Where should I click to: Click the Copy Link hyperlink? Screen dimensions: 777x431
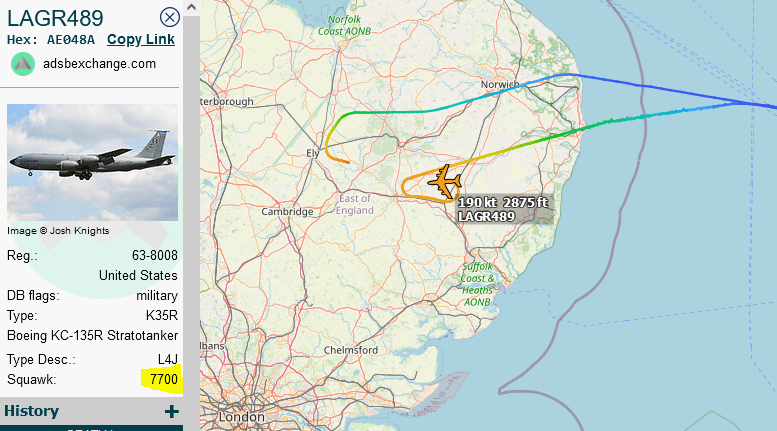tap(141, 39)
